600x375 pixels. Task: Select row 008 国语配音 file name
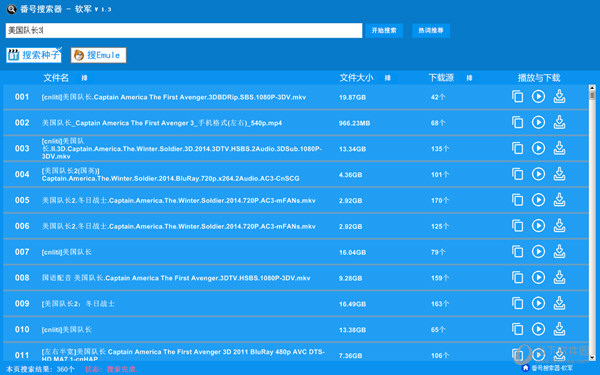[176, 278]
